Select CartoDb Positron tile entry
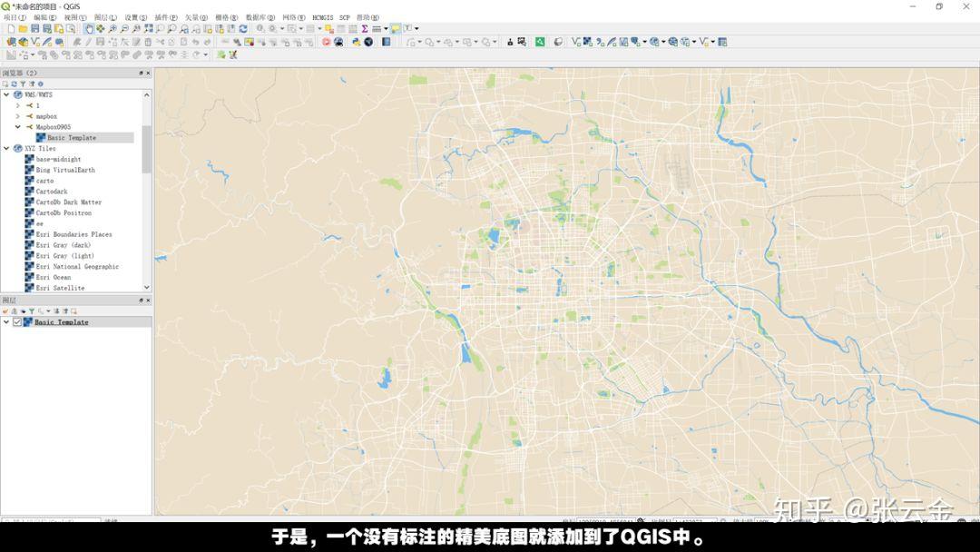980x552 pixels. [x=64, y=212]
